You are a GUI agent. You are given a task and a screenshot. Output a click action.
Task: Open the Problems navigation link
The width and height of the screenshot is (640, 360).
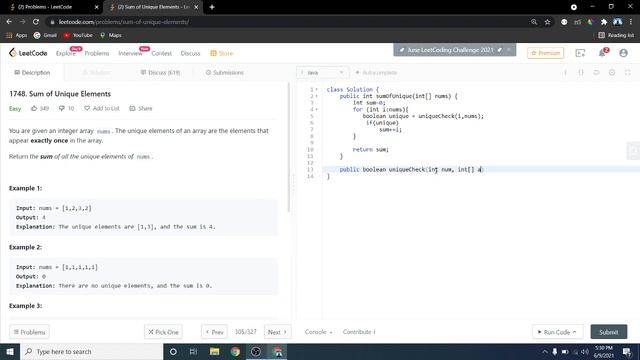point(97,53)
